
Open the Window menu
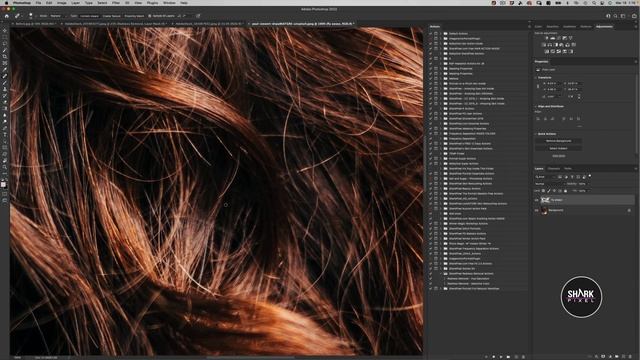tap(169, 2)
